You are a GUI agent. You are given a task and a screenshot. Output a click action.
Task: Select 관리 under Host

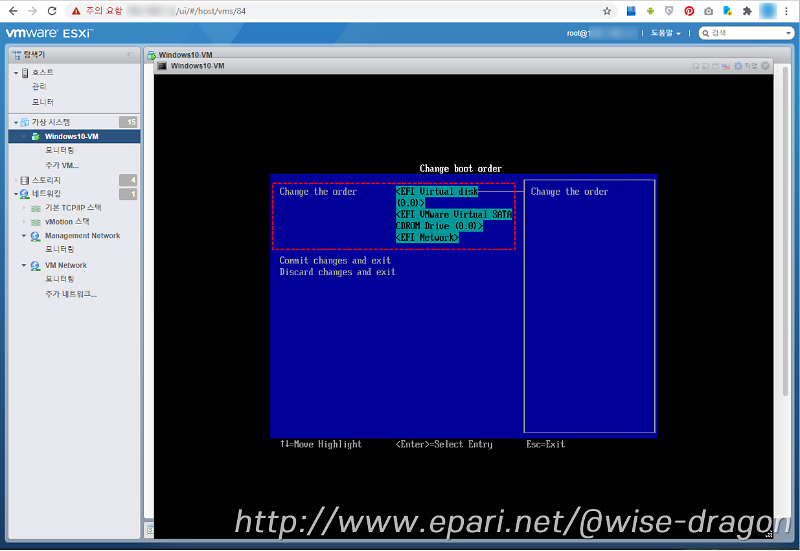(39, 87)
